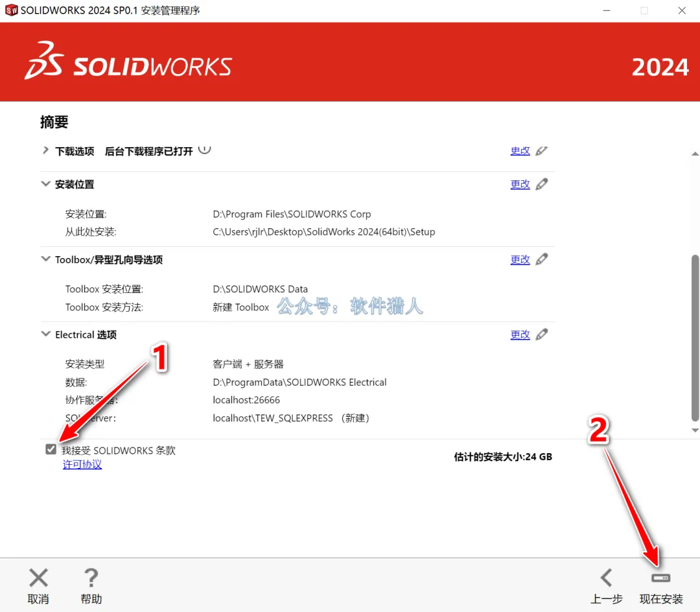The image size is (700, 612).
Task: Click the 3DS SOLIDWORKS logo in banner
Action: 128,61
